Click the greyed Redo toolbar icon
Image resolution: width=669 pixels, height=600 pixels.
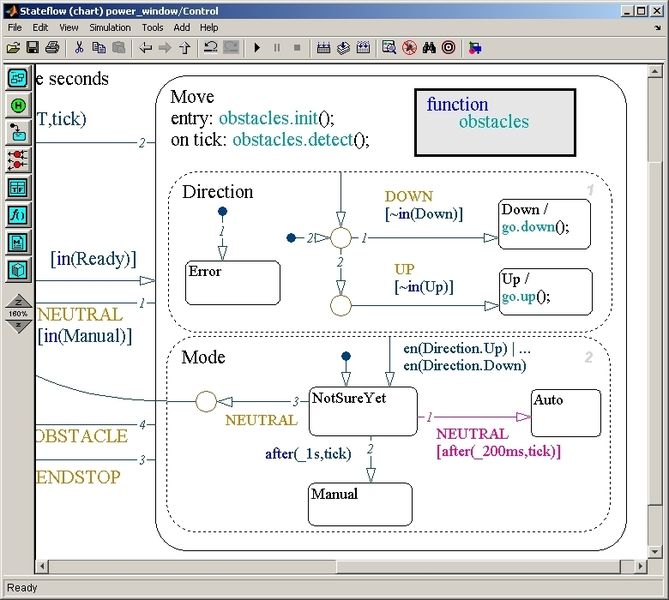pos(231,47)
